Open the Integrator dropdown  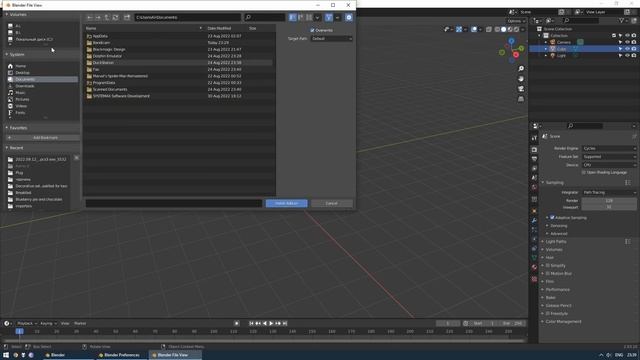(609, 192)
